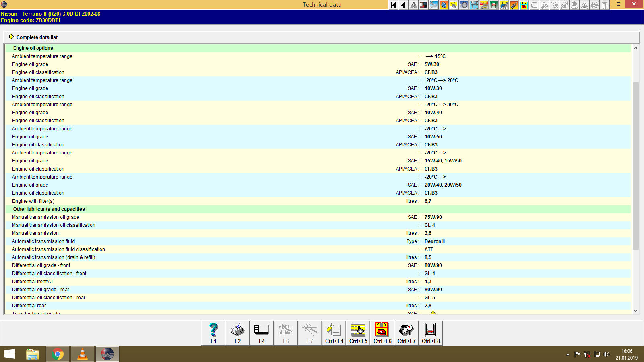Click the green arrow beside Complete data list
Screen dimensions: 644x362
coord(12,37)
